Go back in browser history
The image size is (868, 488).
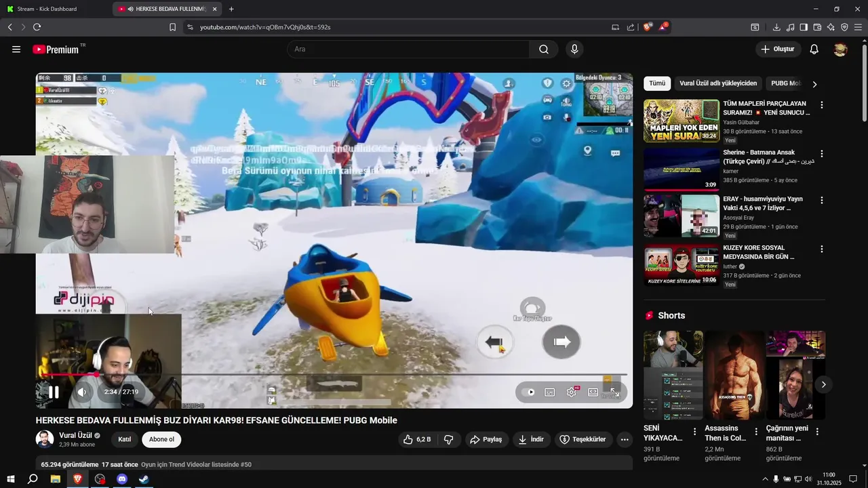pos(9,27)
